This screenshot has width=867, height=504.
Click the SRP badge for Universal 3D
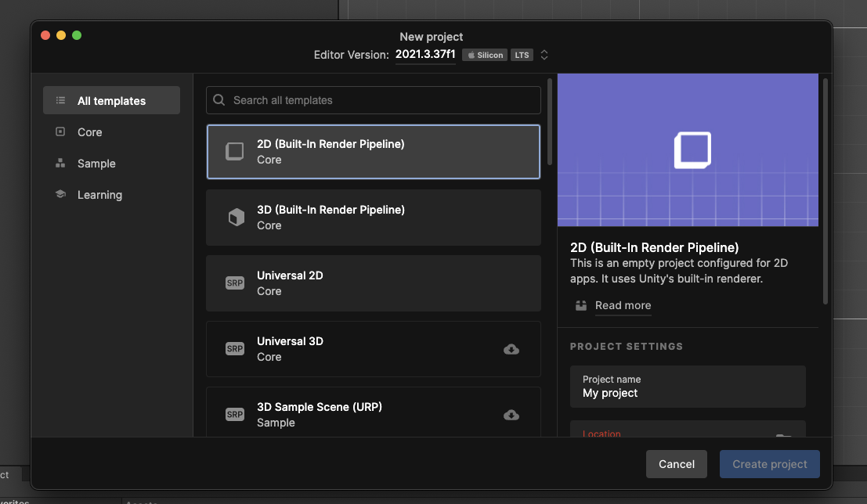[x=235, y=349]
